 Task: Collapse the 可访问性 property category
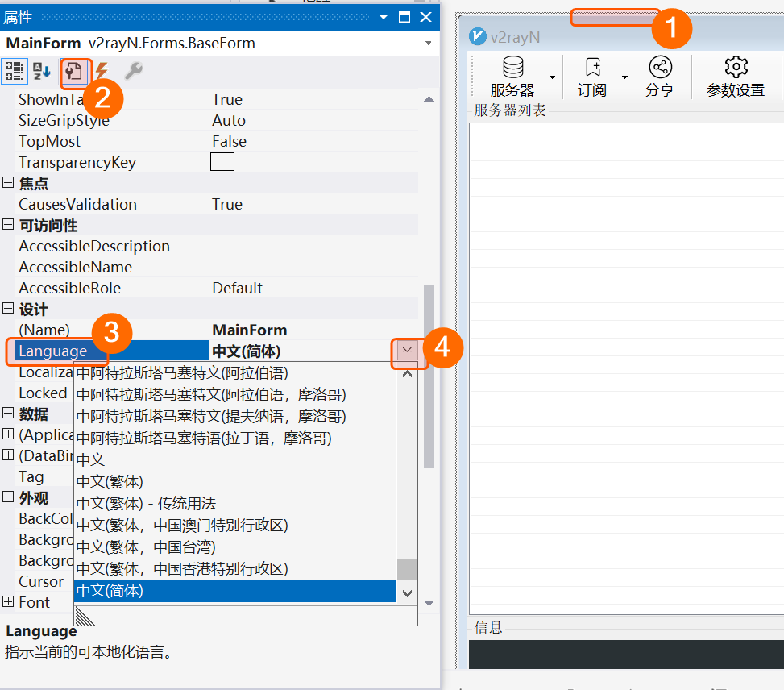click(8, 226)
